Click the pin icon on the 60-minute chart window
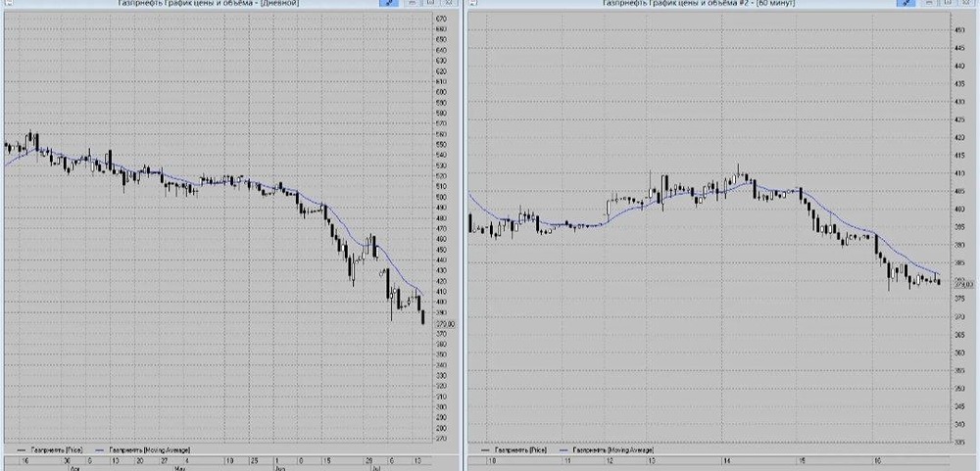The image size is (980, 471). (906, 3)
